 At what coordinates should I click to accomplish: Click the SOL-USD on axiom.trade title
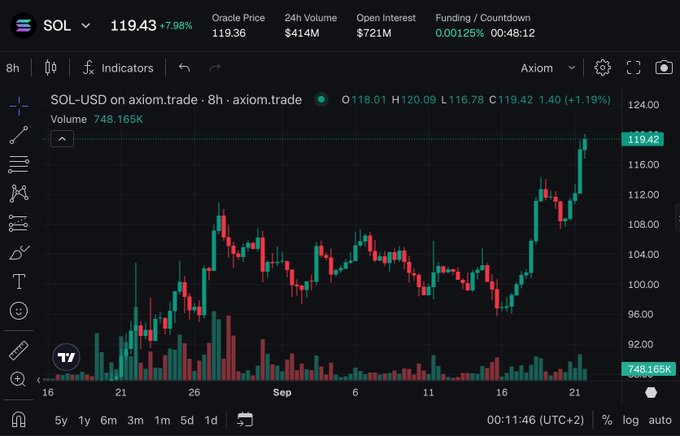pos(176,100)
